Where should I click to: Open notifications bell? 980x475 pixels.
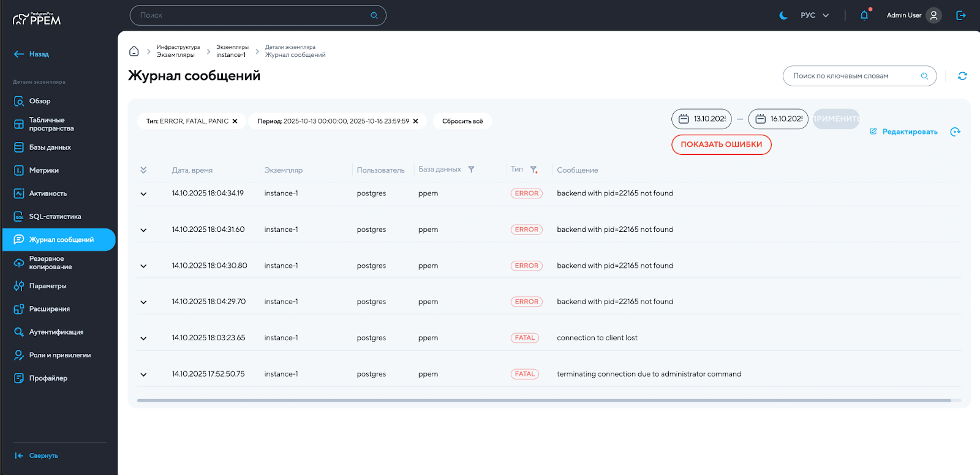864,15
